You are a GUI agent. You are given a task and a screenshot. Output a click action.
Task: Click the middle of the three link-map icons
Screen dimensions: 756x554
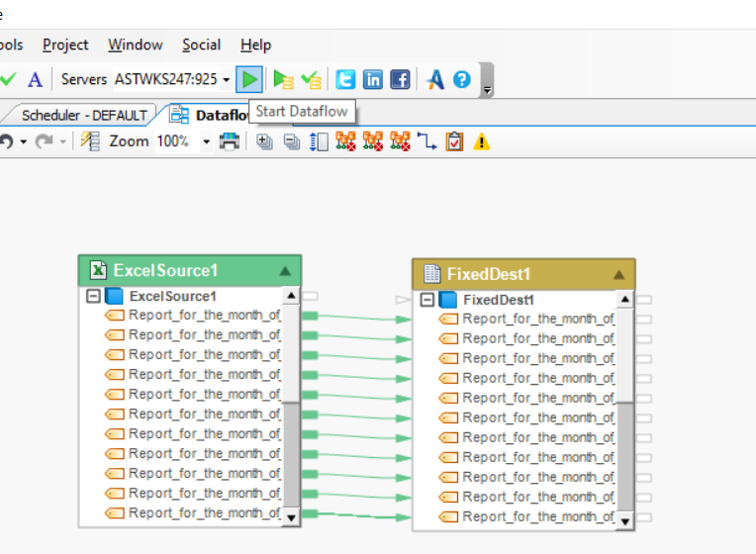373,141
